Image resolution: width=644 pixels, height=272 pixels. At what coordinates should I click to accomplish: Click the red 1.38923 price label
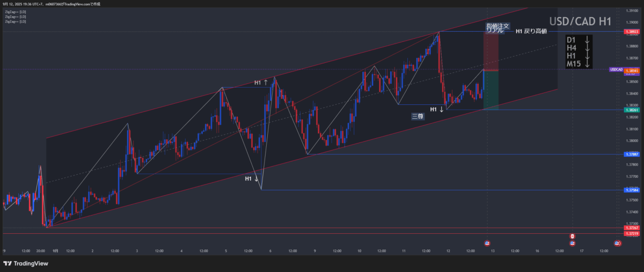632,32
